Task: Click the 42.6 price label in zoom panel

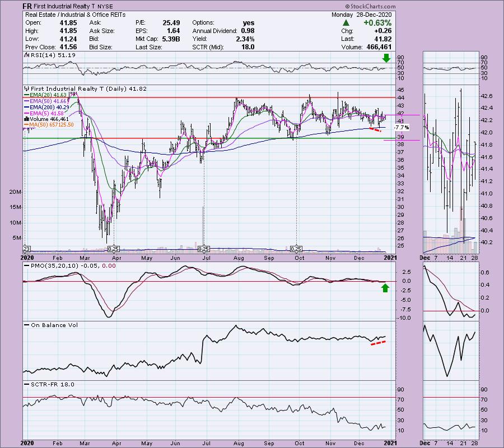Action: [x=487, y=96]
